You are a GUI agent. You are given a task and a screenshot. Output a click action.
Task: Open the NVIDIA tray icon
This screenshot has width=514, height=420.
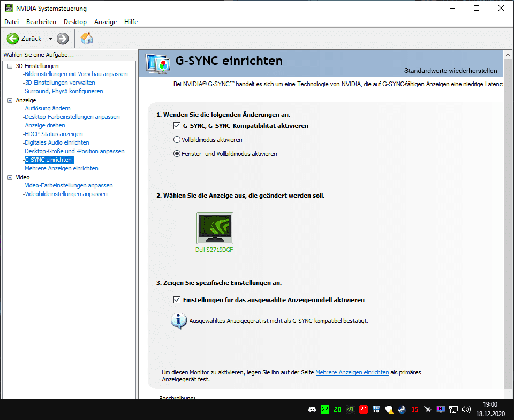click(x=350, y=409)
